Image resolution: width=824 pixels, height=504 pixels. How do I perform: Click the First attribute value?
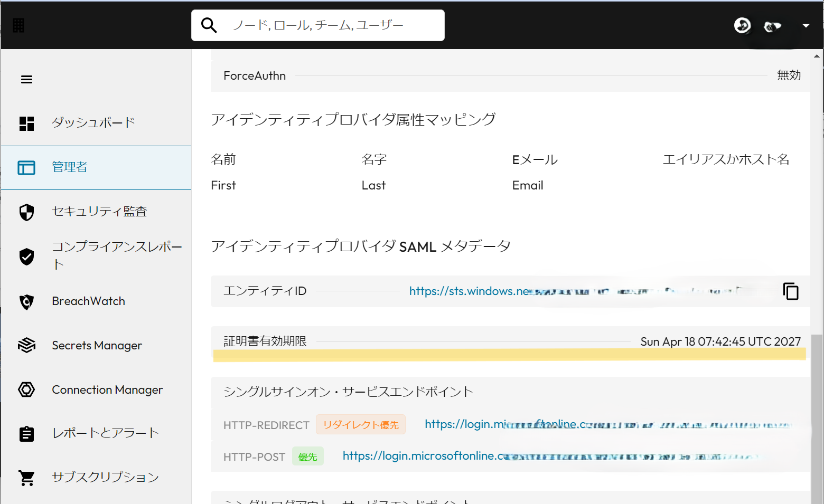coord(223,185)
